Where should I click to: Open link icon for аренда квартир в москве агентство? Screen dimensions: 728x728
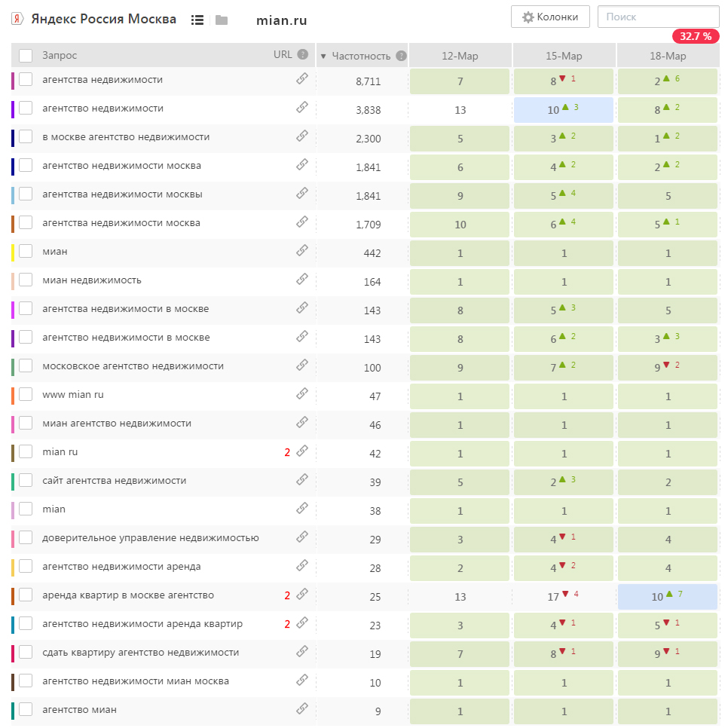tap(302, 595)
